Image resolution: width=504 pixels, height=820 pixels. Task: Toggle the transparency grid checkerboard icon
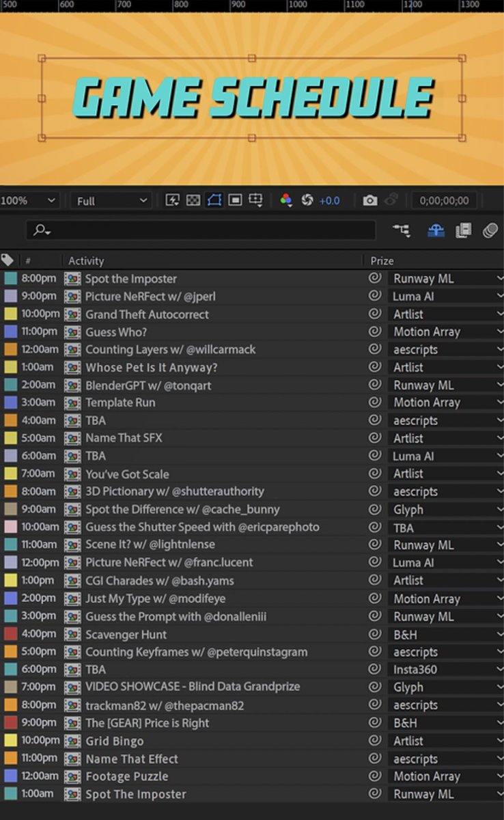[193, 200]
